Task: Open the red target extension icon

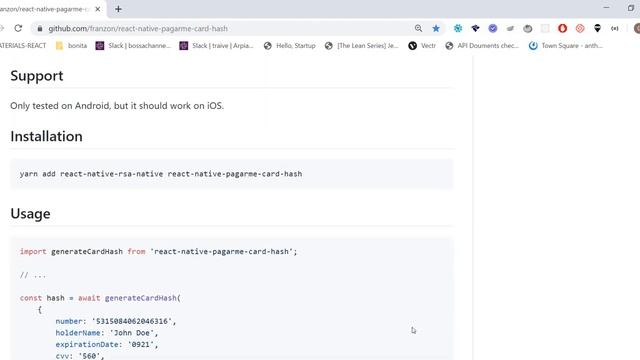Action: [580, 28]
